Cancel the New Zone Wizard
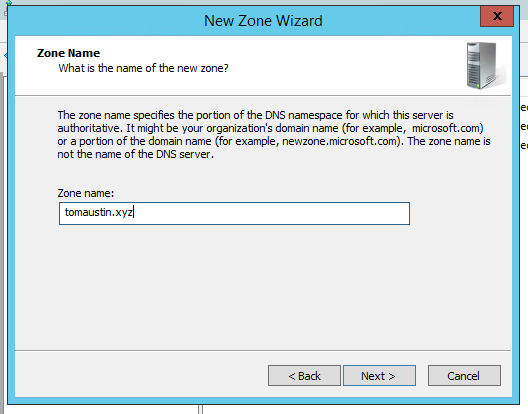This screenshot has width=528, height=414. click(464, 376)
